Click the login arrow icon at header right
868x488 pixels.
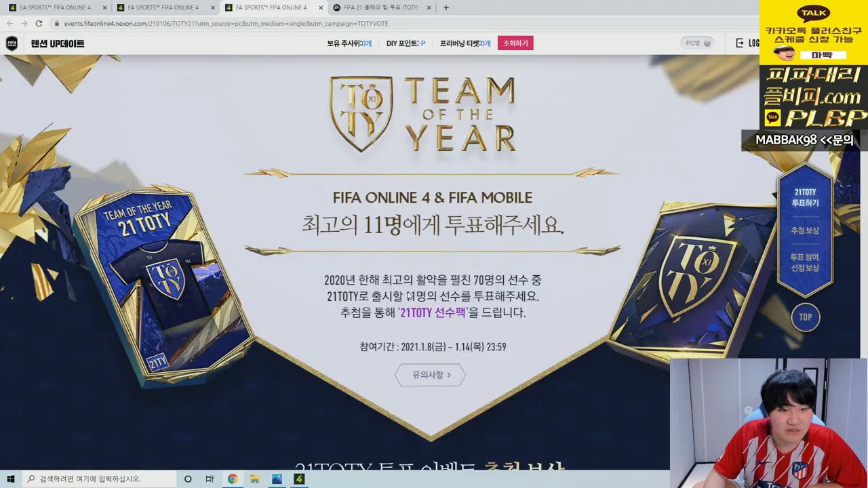coord(740,43)
